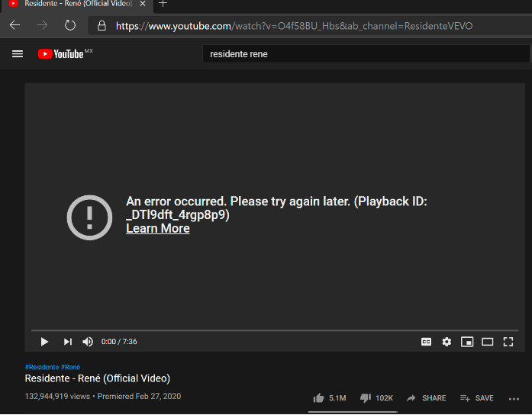Reload the page with the refresh icon
This screenshot has height=415, width=532.
[x=70, y=25]
